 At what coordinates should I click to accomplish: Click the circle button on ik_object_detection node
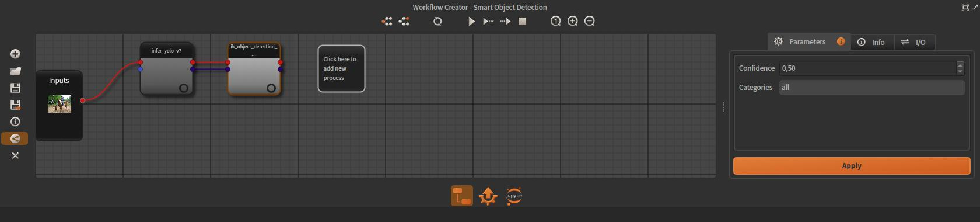tap(271, 88)
